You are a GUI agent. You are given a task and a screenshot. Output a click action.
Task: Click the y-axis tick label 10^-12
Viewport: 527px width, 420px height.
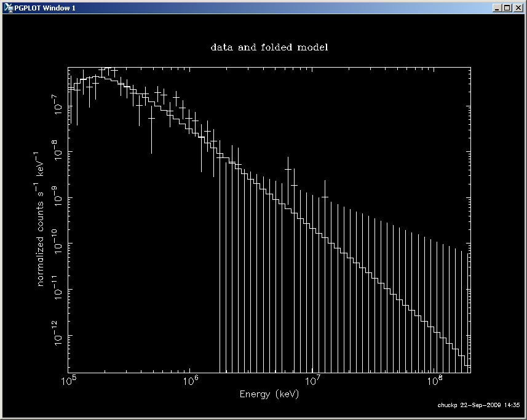pos(57,333)
